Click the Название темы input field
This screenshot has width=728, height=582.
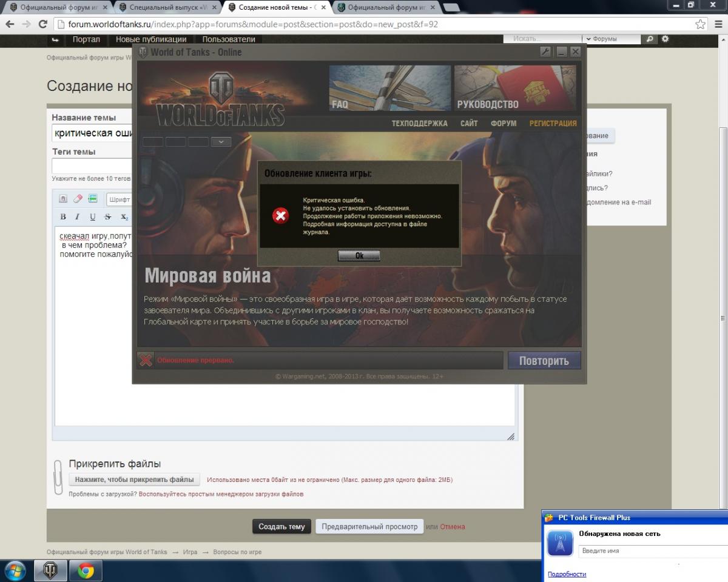pos(92,133)
